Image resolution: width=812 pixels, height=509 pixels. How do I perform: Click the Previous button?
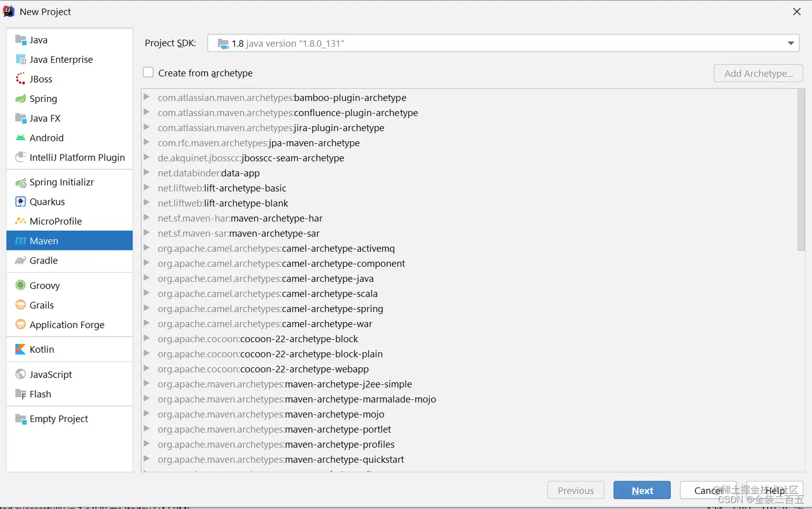tap(576, 490)
